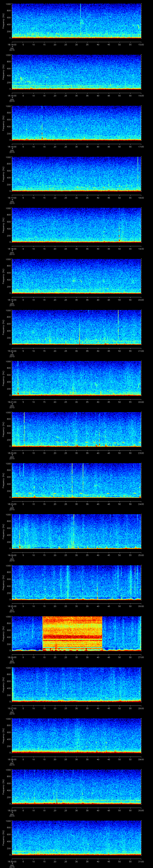Select the 18:15:00 spectrogram panel
This screenshot has width=153, height=868.
tap(76, 72)
